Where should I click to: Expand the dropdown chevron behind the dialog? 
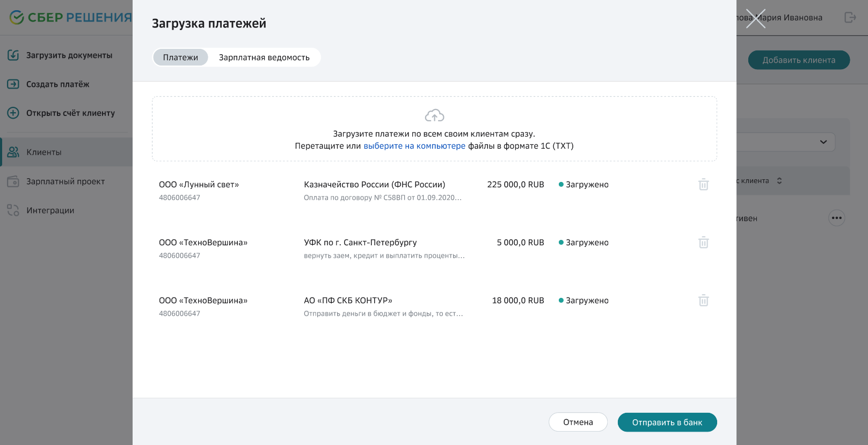(x=823, y=142)
